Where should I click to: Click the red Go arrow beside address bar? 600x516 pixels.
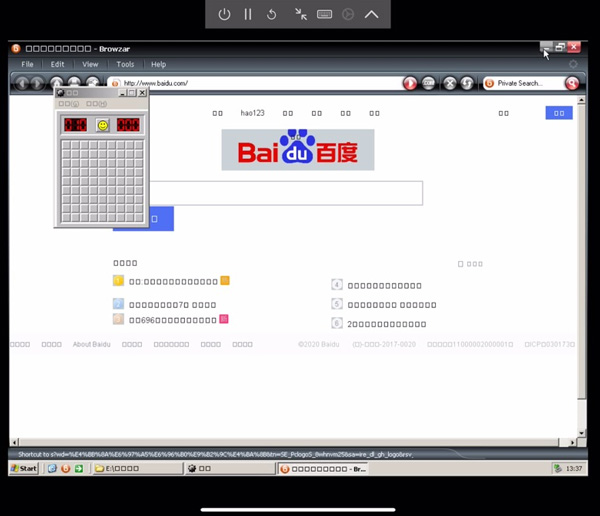pos(410,83)
